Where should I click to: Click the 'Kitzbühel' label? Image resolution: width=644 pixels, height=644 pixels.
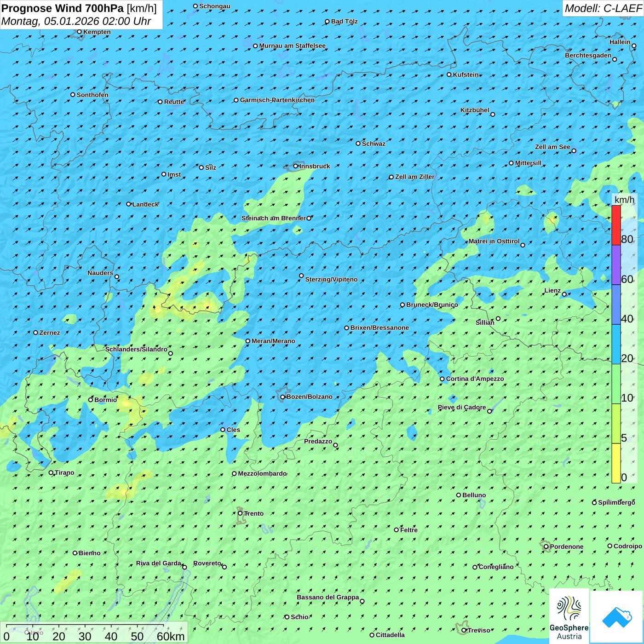tap(475, 110)
